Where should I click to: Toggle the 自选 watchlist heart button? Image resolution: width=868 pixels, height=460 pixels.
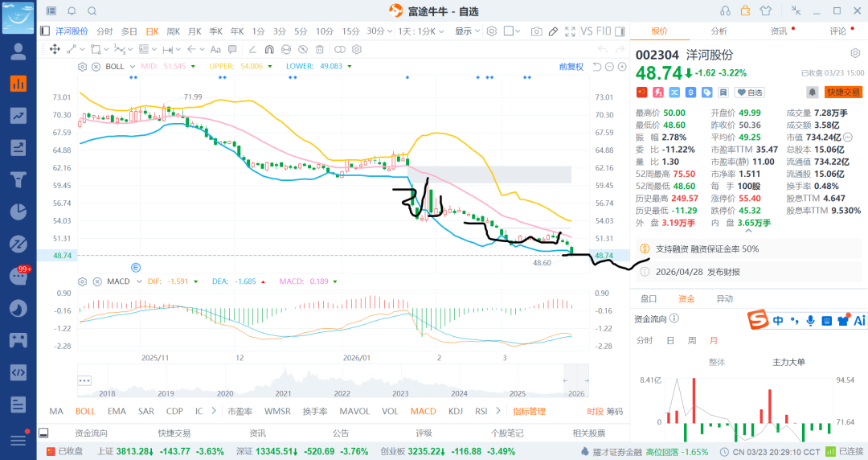[x=751, y=92]
